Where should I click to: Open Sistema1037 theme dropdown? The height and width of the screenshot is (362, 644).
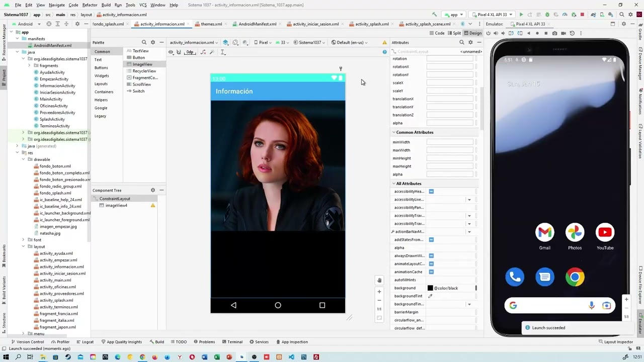(309, 42)
